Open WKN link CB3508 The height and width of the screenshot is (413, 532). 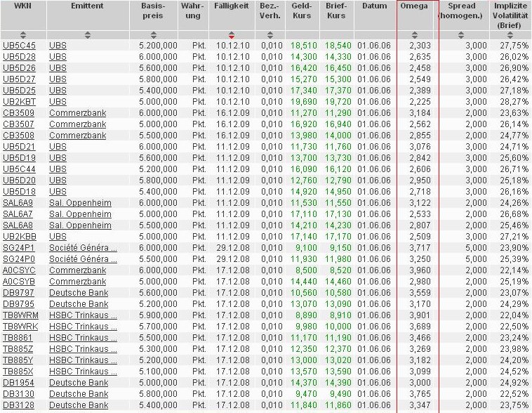18,135
